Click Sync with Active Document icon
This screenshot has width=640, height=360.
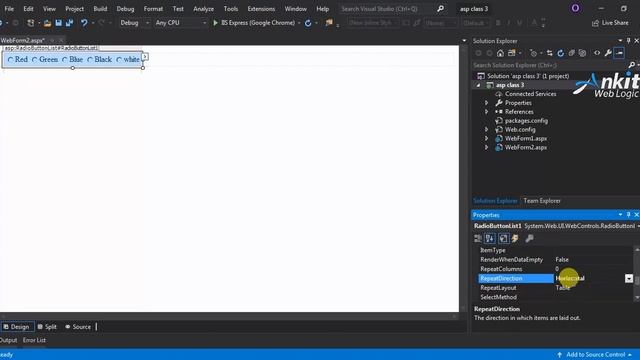549,53
